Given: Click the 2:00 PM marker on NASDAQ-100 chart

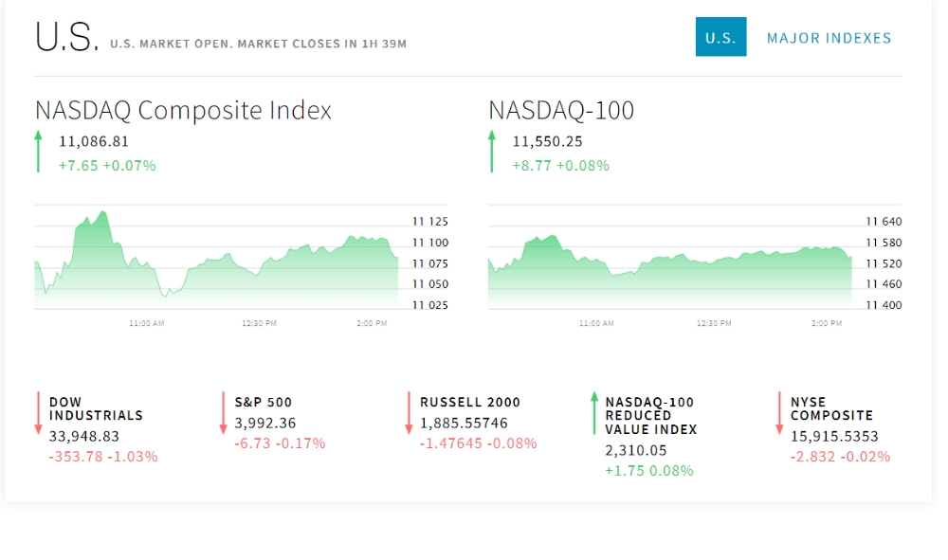Looking at the screenshot, I should tap(827, 324).
